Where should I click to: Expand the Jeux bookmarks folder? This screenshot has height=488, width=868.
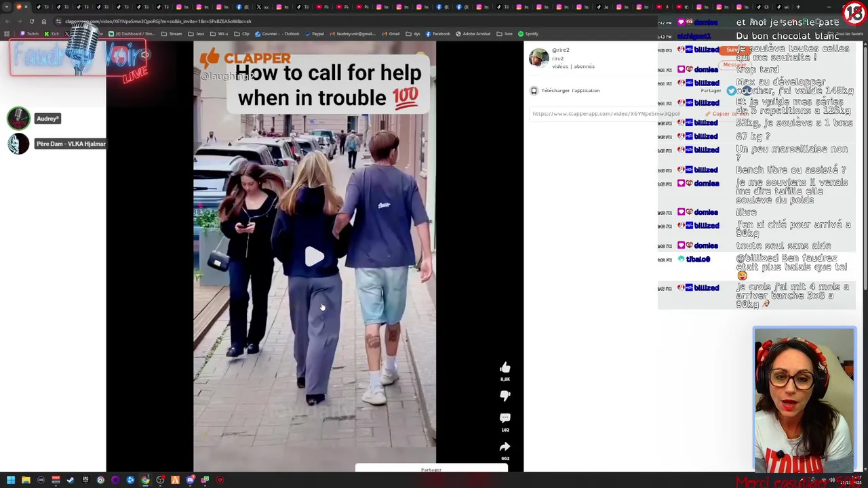(196, 34)
